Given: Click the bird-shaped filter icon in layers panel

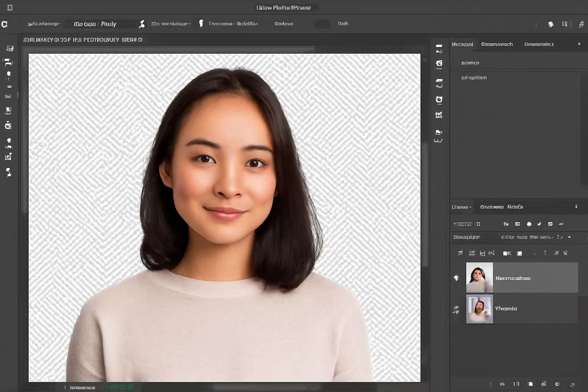Looking at the screenshot, I should coord(539,224).
